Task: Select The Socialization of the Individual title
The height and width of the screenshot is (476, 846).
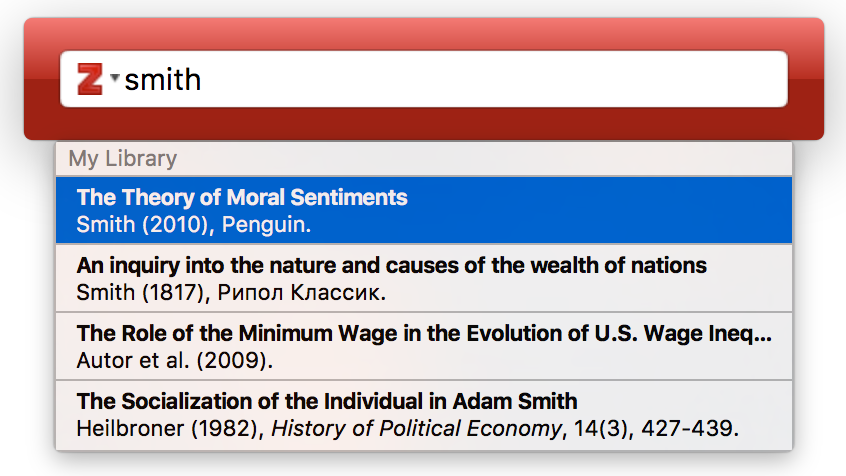Action: [327, 402]
